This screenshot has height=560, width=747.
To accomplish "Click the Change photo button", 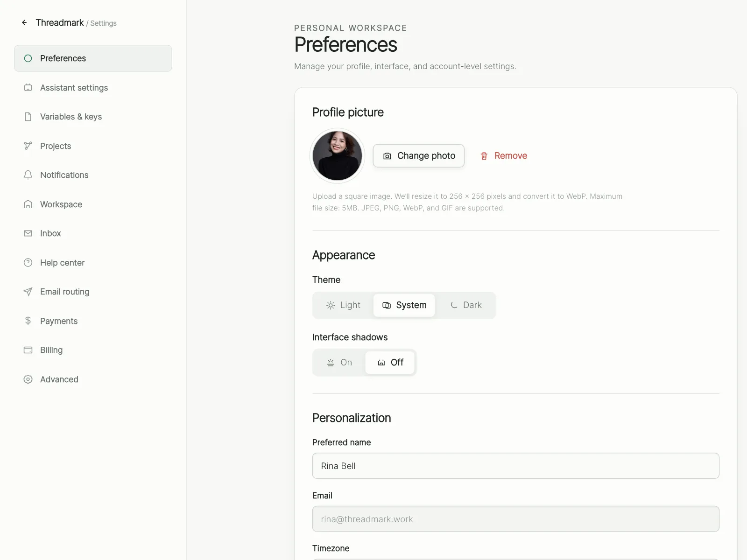I will pyautogui.click(x=419, y=156).
